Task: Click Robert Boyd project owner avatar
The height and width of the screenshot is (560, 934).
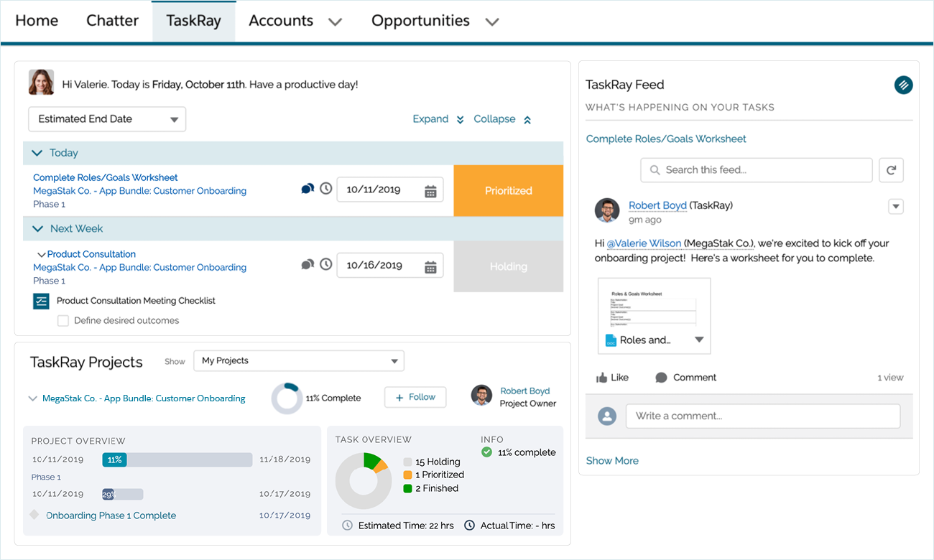Action: click(x=481, y=396)
